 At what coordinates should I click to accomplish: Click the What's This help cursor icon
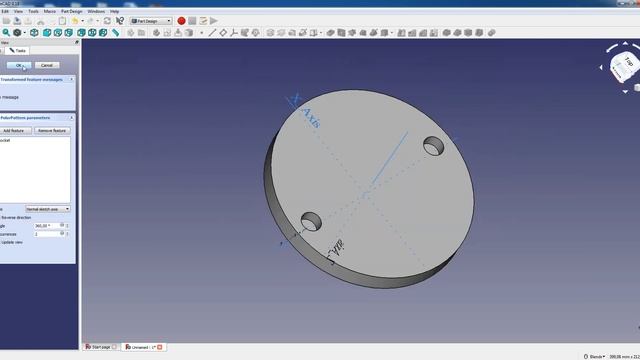[120, 20]
